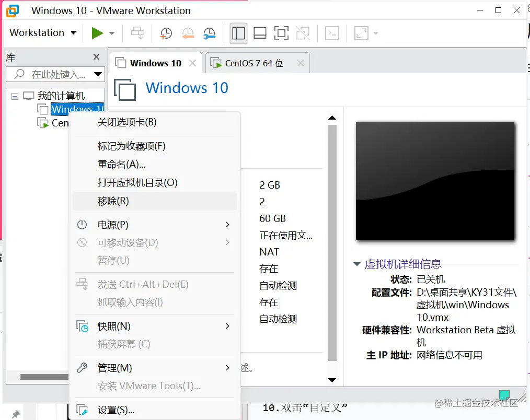Click the horizontal scrollbar in library panel
This screenshot has width=530, height=420.
coord(44,377)
